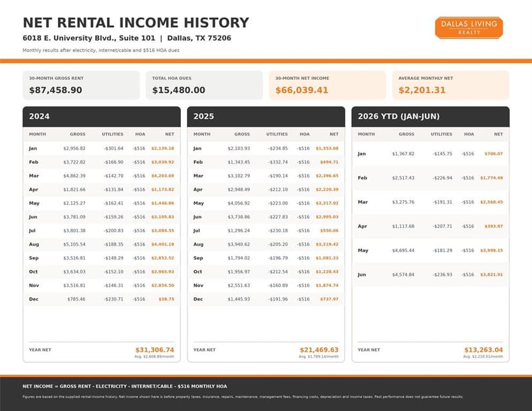Select the 2025 year net total $21,469.63
The image size is (532, 411).
pyautogui.click(x=319, y=350)
